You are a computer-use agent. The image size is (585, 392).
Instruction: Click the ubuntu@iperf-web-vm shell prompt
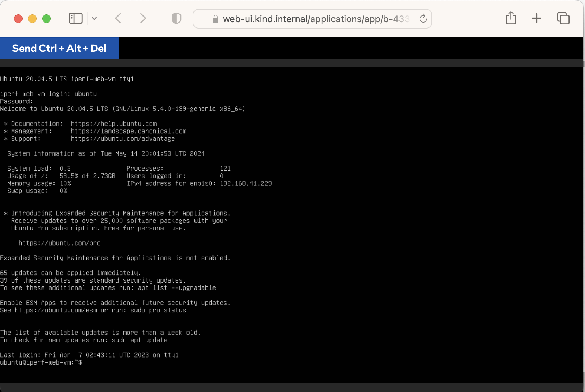click(x=41, y=362)
